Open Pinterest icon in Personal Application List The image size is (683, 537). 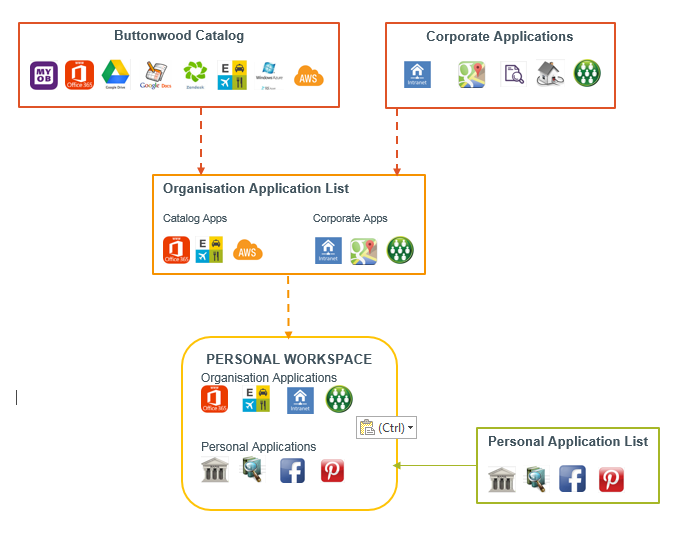pyautogui.click(x=611, y=479)
